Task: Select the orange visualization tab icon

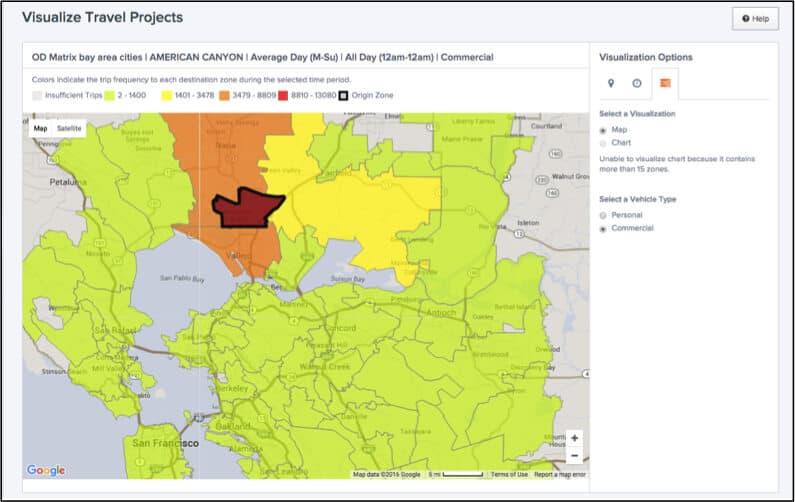Action: pyautogui.click(x=665, y=84)
